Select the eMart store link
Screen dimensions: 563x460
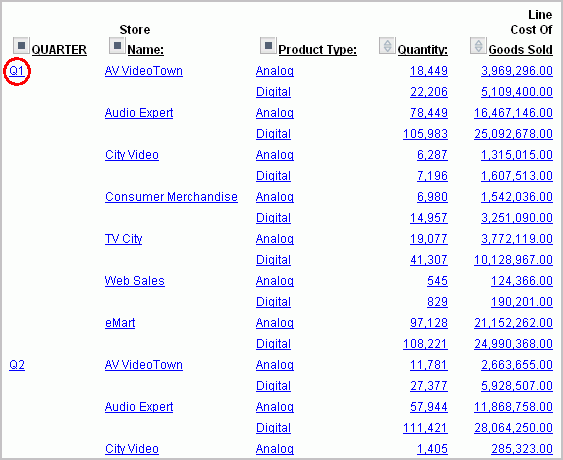pyautogui.click(x=120, y=323)
